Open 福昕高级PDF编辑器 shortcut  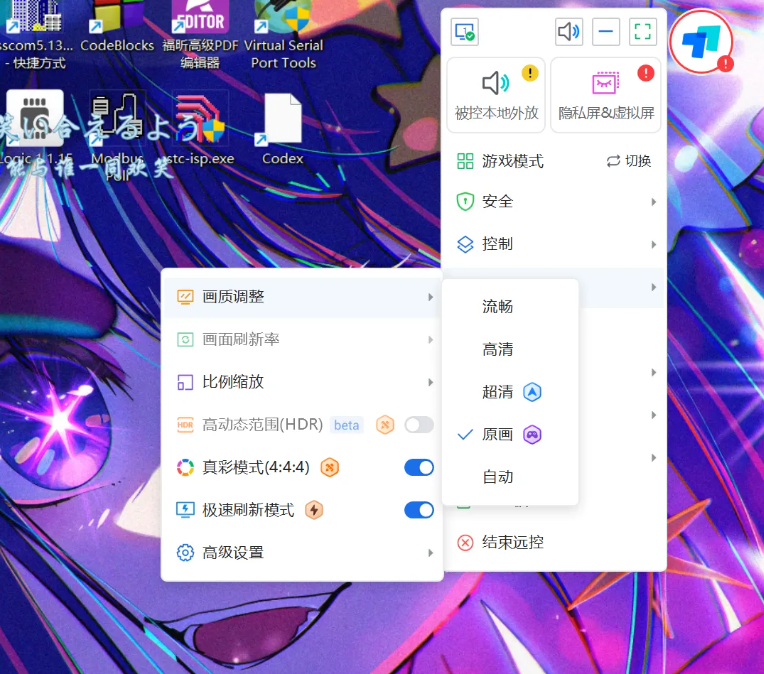200,34
